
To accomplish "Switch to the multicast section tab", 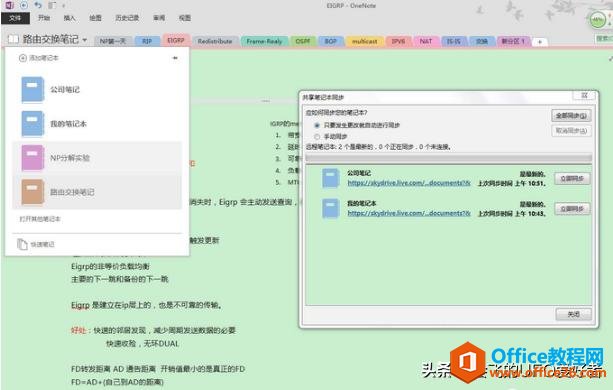I will tap(364, 41).
